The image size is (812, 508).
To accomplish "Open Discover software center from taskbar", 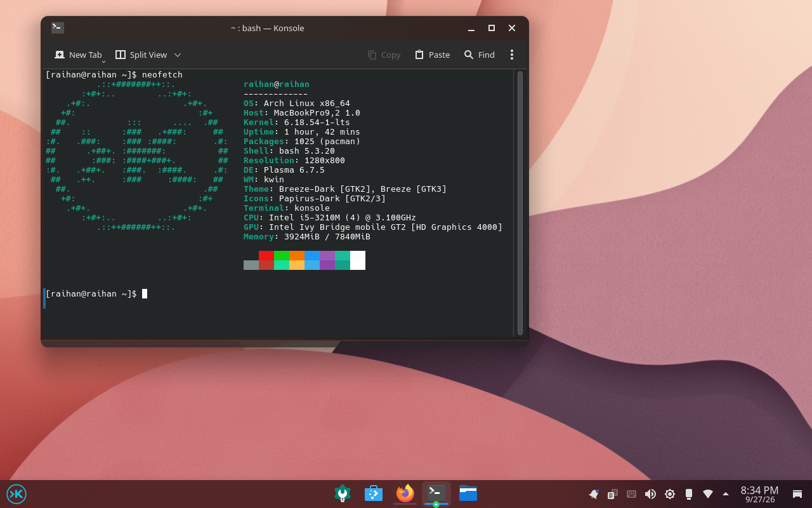I will pyautogui.click(x=374, y=493).
